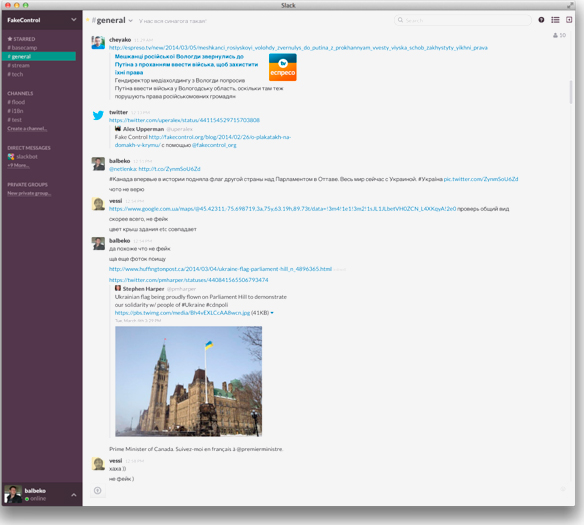This screenshot has height=525, width=584.
Task: Switch to the #basecamp channel
Action: click(x=22, y=48)
